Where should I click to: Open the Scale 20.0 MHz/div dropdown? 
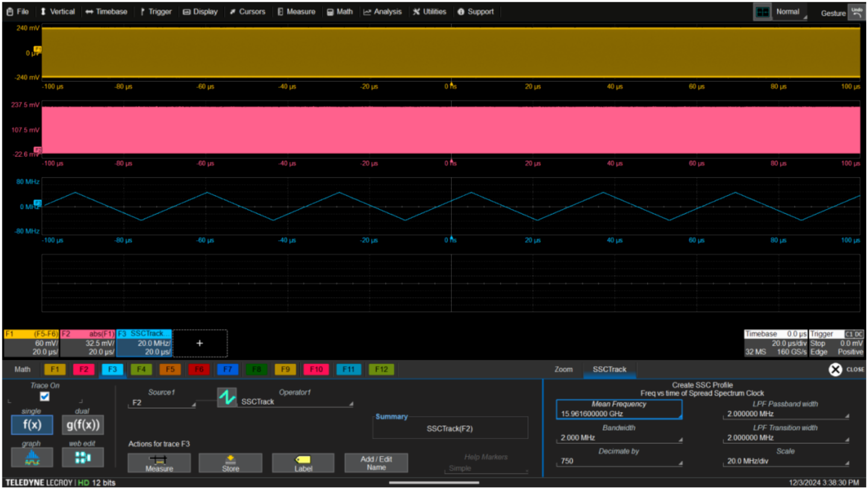[x=785, y=462]
